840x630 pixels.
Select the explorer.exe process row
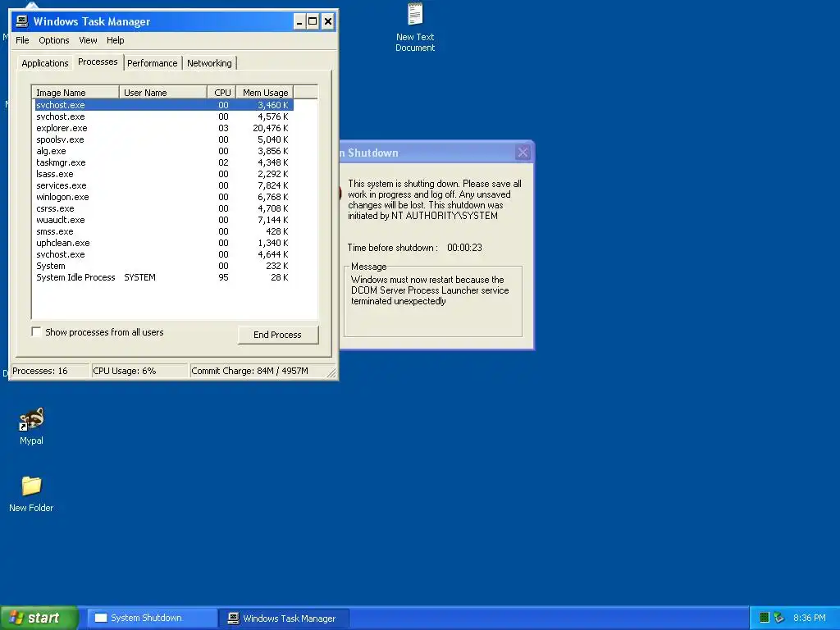click(x=163, y=128)
